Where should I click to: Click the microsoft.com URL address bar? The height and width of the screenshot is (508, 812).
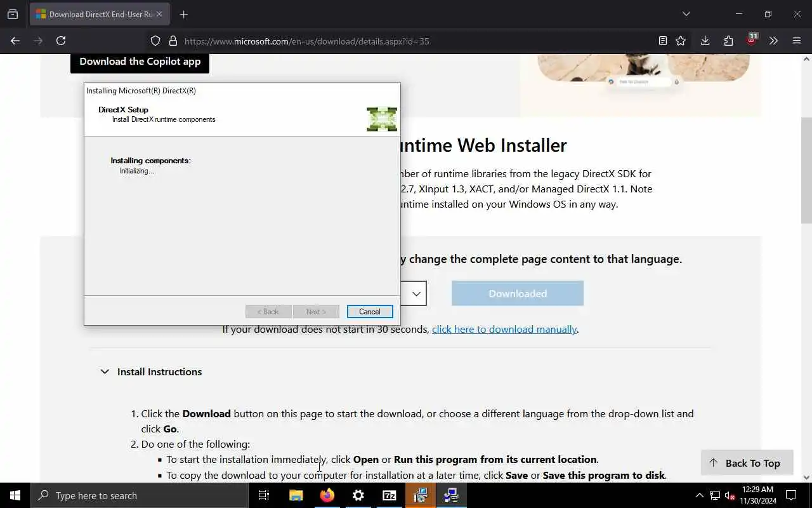tap(306, 41)
